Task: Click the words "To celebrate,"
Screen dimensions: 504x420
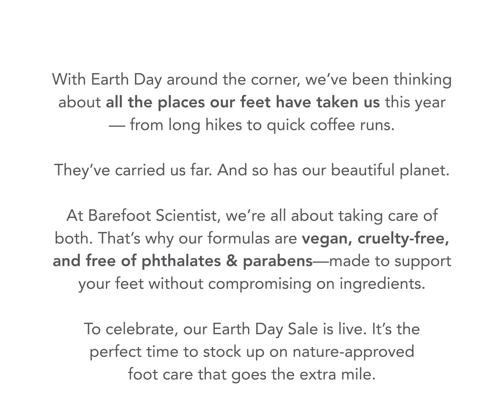Action: coord(131,329)
